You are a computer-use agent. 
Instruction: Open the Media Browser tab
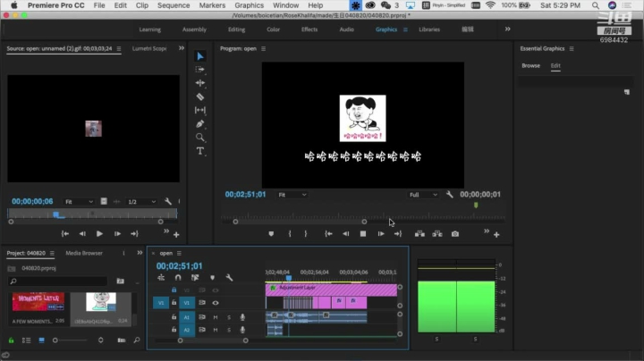(x=84, y=253)
